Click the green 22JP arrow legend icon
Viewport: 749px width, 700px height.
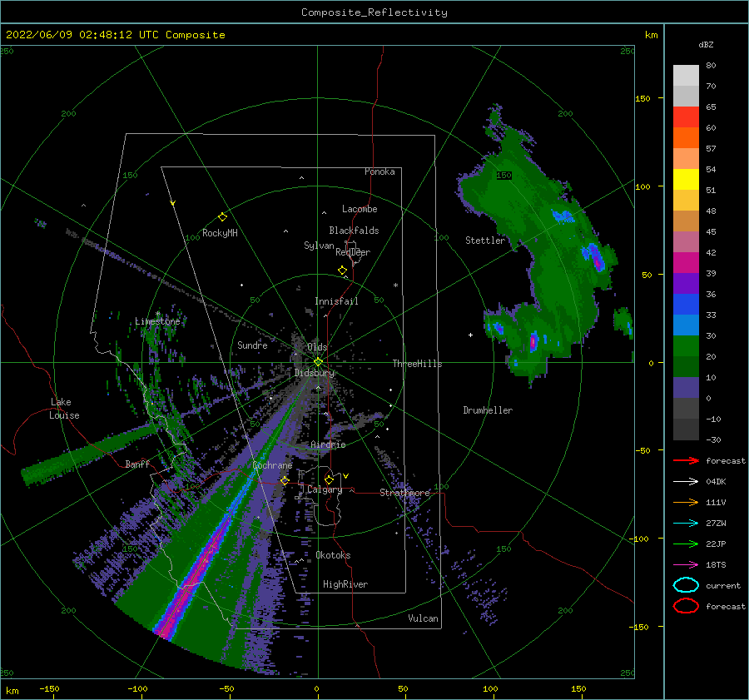point(686,544)
